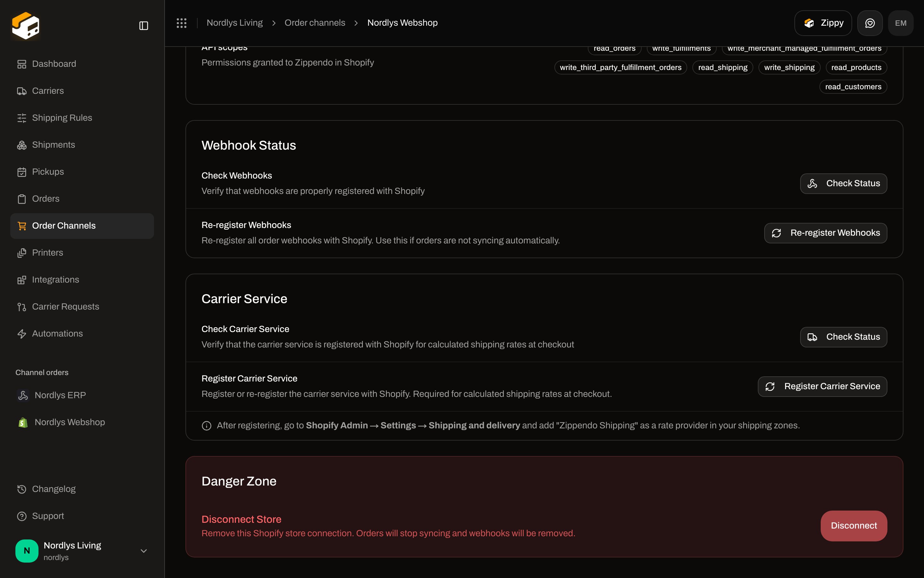
Task: Click the Nordlys ERP webhook icon
Action: click(x=23, y=395)
